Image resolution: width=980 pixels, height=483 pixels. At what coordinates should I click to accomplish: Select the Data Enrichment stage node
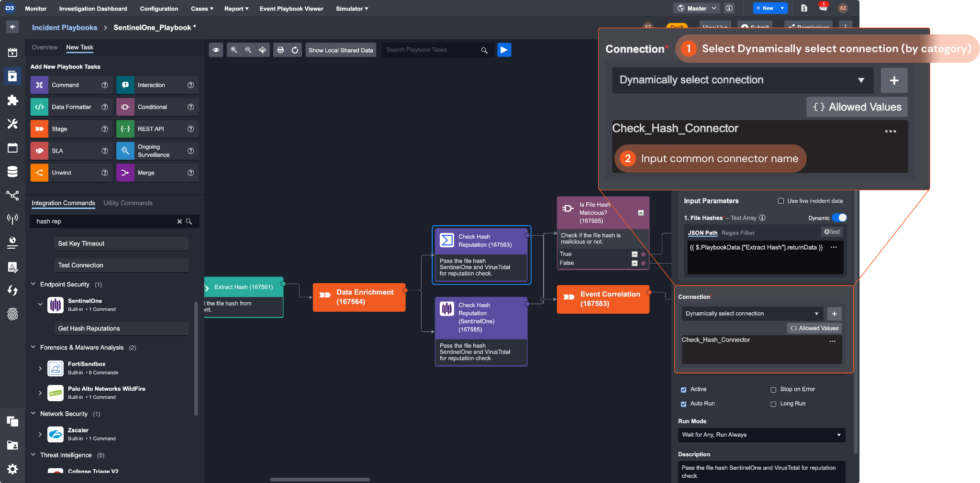coord(359,297)
